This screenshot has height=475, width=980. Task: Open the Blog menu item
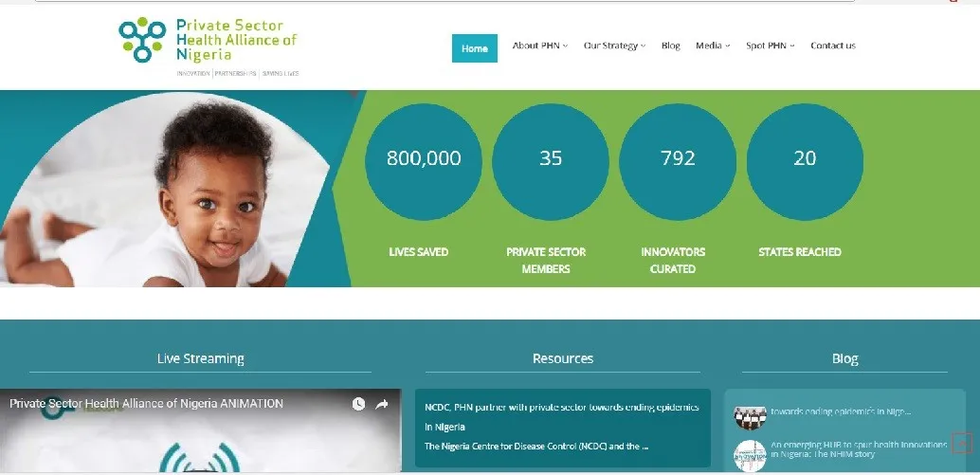pos(671,46)
